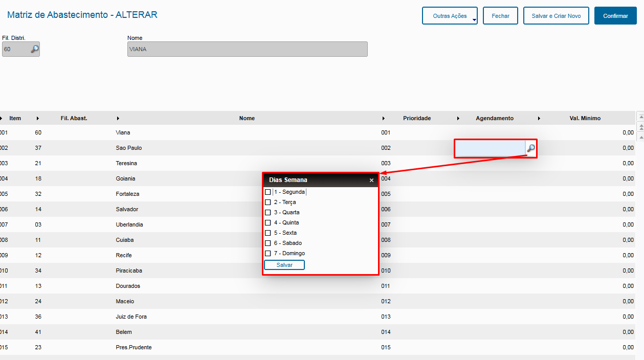
Task: Click the Fechar button
Action: point(500,16)
